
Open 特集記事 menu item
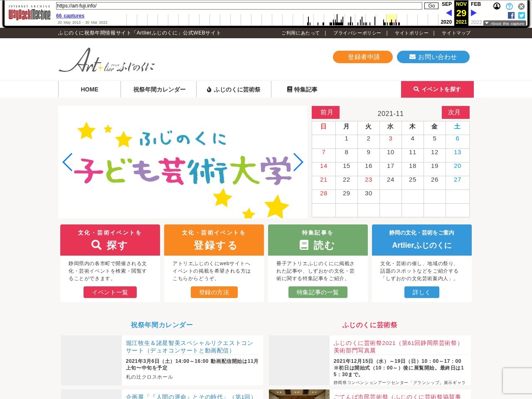pos(302,89)
